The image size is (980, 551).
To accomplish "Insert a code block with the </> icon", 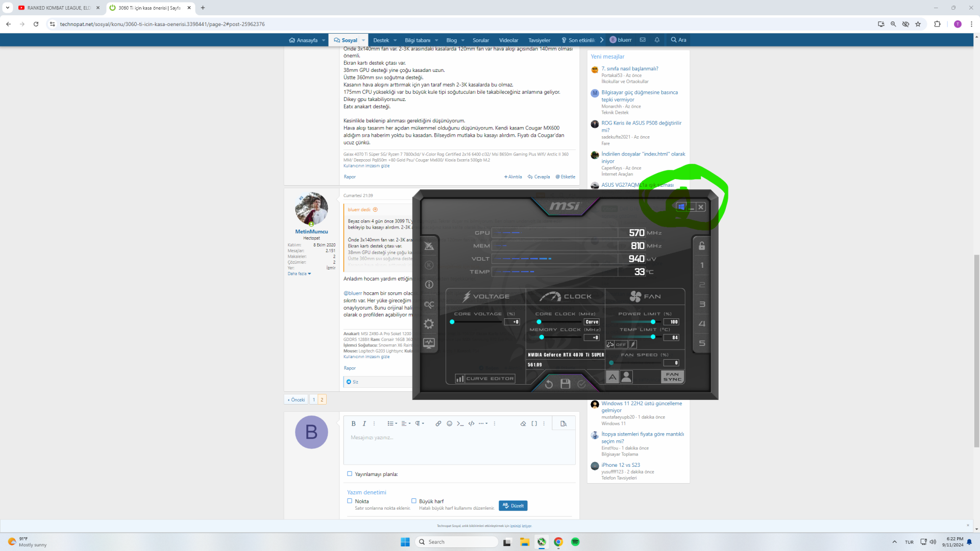I will click(x=471, y=423).
